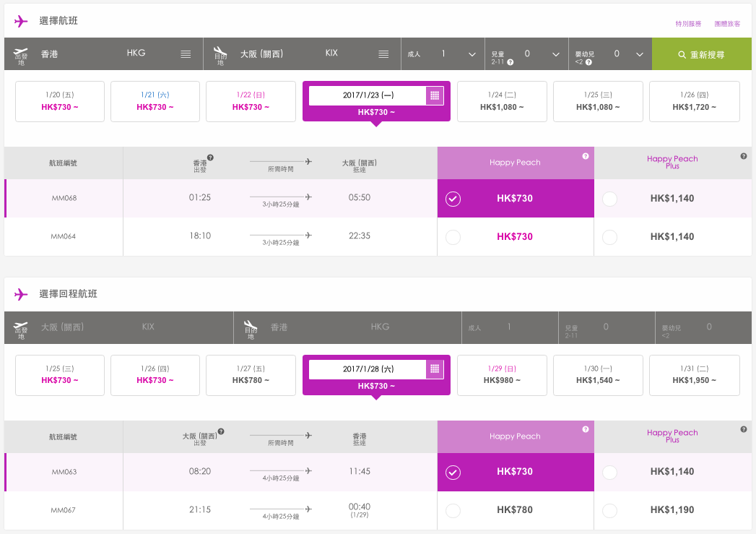
Task: Click the purple airplane icon beside 選擇航班
Action: pyautogui.click(x=21, y=21)
